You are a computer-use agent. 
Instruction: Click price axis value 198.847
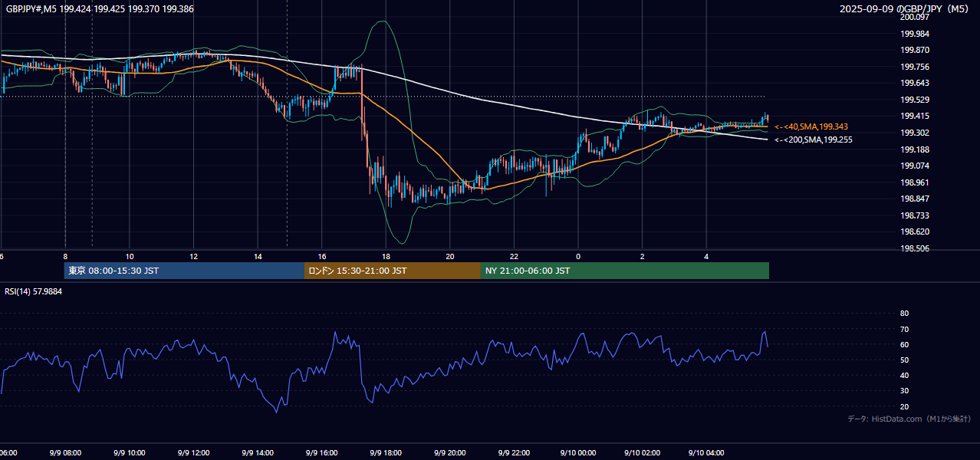(915, 199)
